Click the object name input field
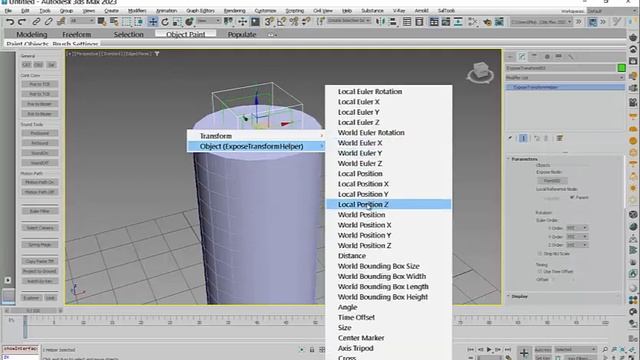Image resolution: width=640 pixels, height=360 pixels. (x=561, y=68)
